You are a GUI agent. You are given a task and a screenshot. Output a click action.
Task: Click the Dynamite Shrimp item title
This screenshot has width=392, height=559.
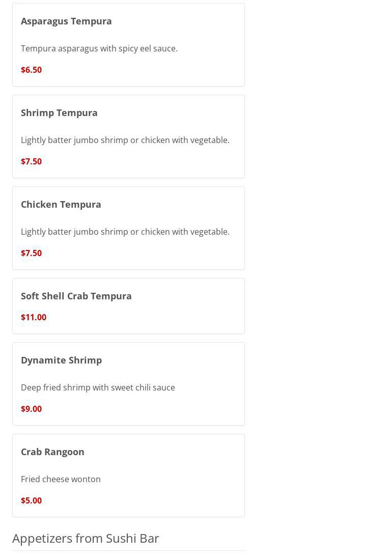(61, 360)
